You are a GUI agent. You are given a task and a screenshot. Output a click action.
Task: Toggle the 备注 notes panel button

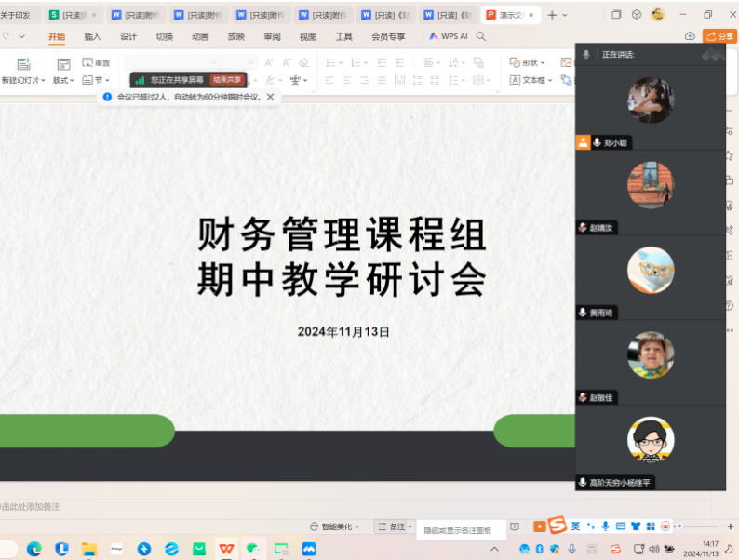click(393, 527)
